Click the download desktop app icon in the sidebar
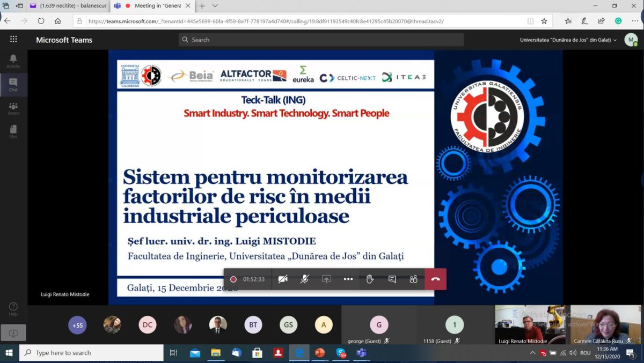This screenshot has width=644, height=363. click(13, 333)
